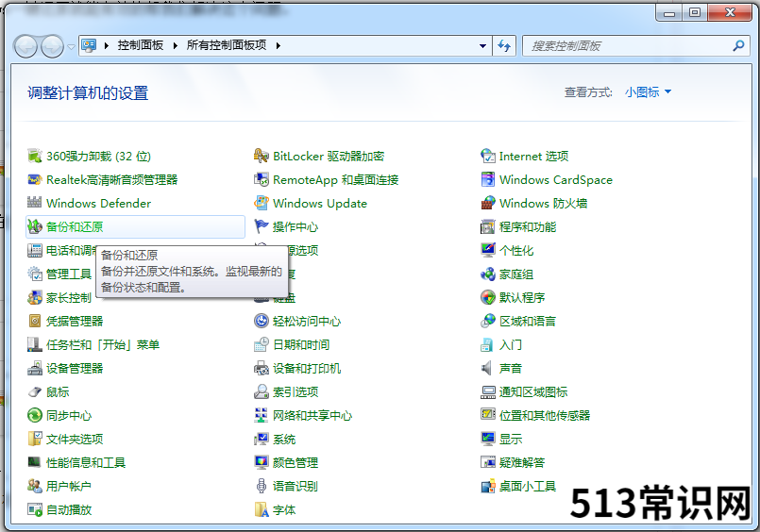Expand the arrow after 控制面板 in breadcrumb
Screen dimensions: 760x532
[x=175, y=45]
